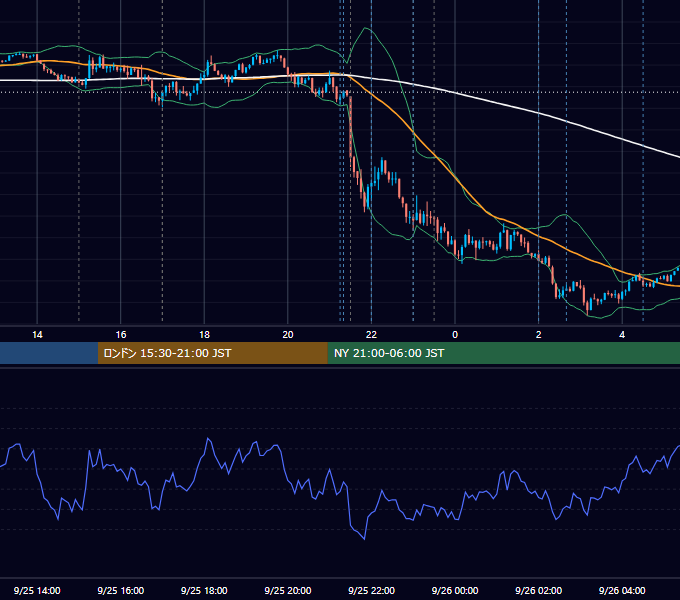Click the NY session bar 21:00-06:00 JST
This screenshot has height=600, width=680.
[x=503, y=353]
